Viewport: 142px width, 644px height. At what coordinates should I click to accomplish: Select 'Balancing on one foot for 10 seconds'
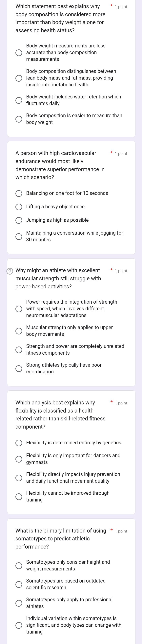[19, 193]
